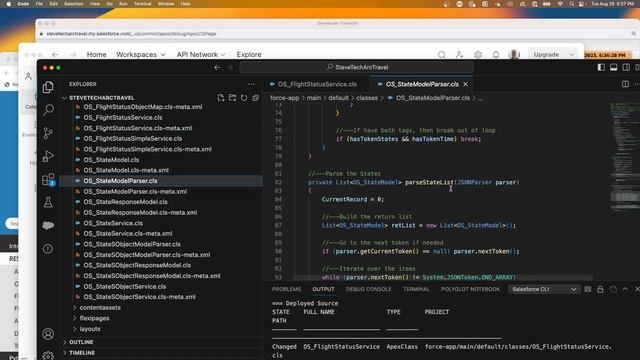Clear the output panel
The height and width of the screenshot is (360, 640).
click(x=587, y=289)
